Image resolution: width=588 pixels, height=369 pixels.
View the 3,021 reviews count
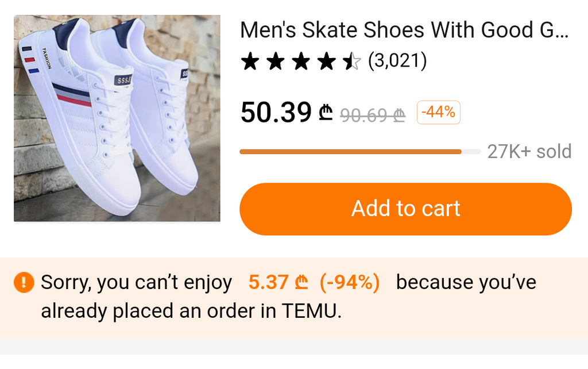[x=397, y=60]
